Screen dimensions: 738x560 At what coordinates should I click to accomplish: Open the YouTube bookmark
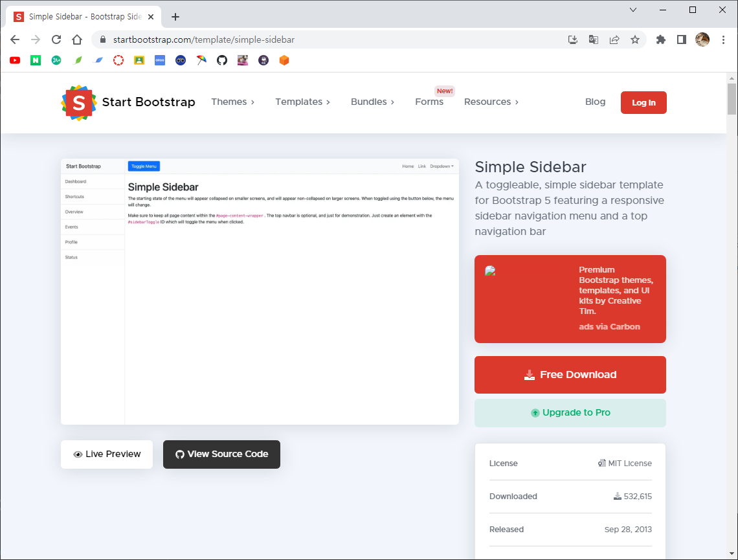15,60
